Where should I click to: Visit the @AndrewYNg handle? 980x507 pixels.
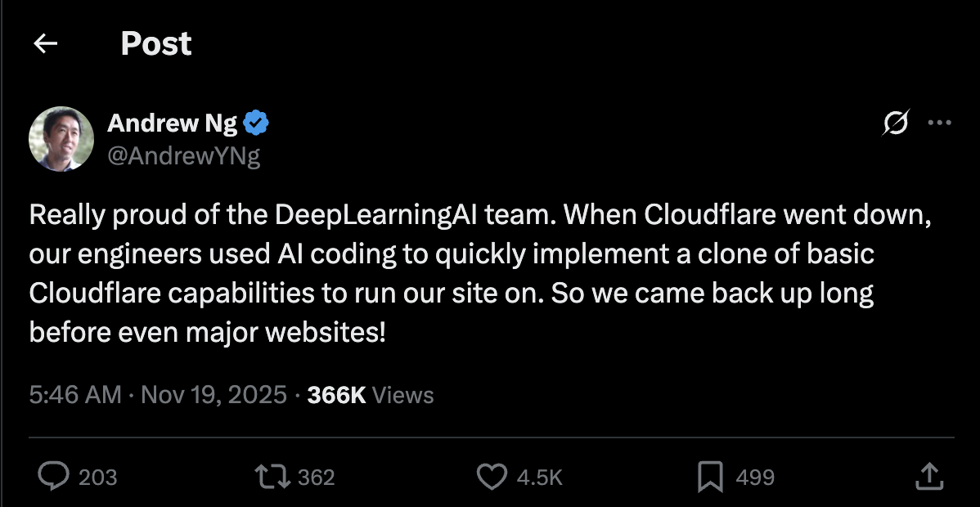183,157
